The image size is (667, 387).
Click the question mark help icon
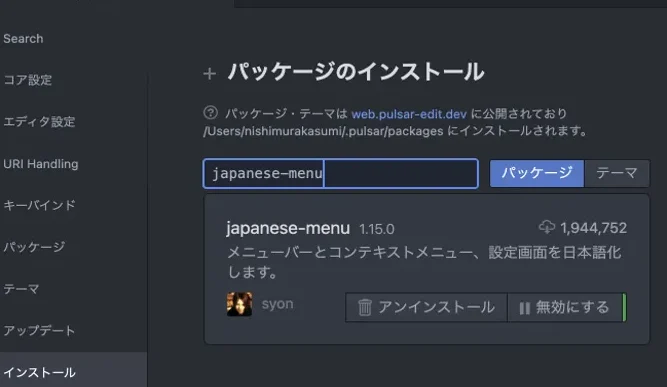211,113
